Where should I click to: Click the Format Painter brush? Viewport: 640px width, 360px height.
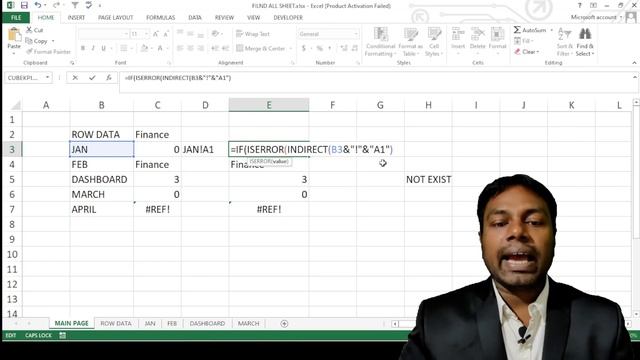[29, 51]
